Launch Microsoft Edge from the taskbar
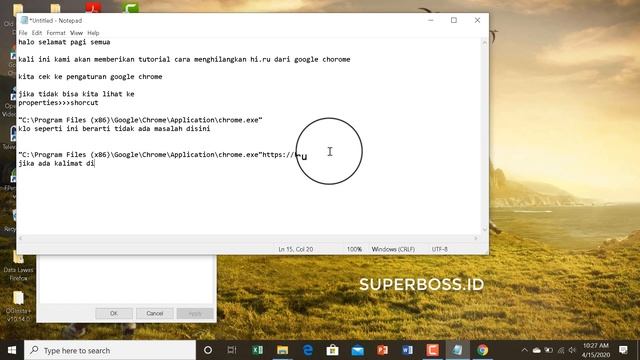This screenshot has width=640, height=360. tap(308, 350)
